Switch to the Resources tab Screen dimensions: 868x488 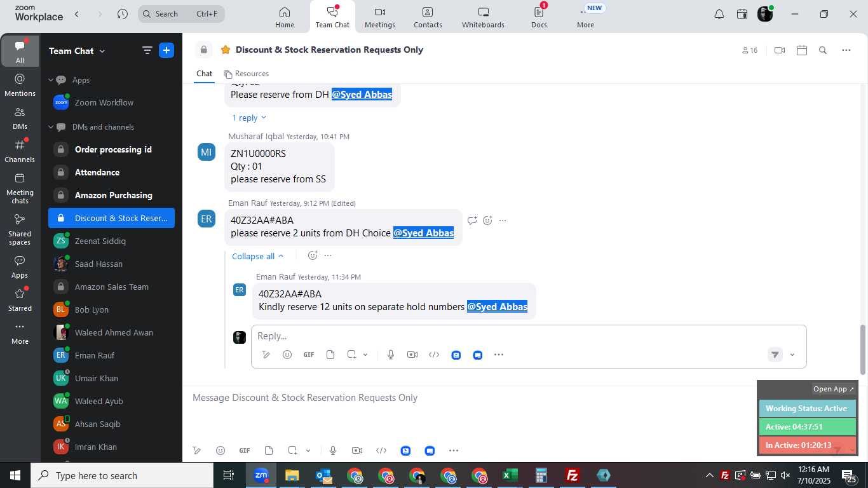tap(246, 74)
